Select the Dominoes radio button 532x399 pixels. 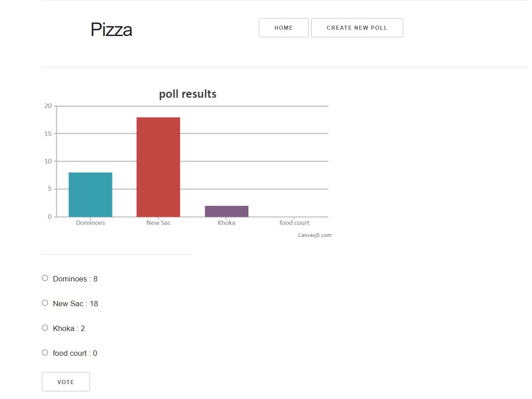pos(45,278)
